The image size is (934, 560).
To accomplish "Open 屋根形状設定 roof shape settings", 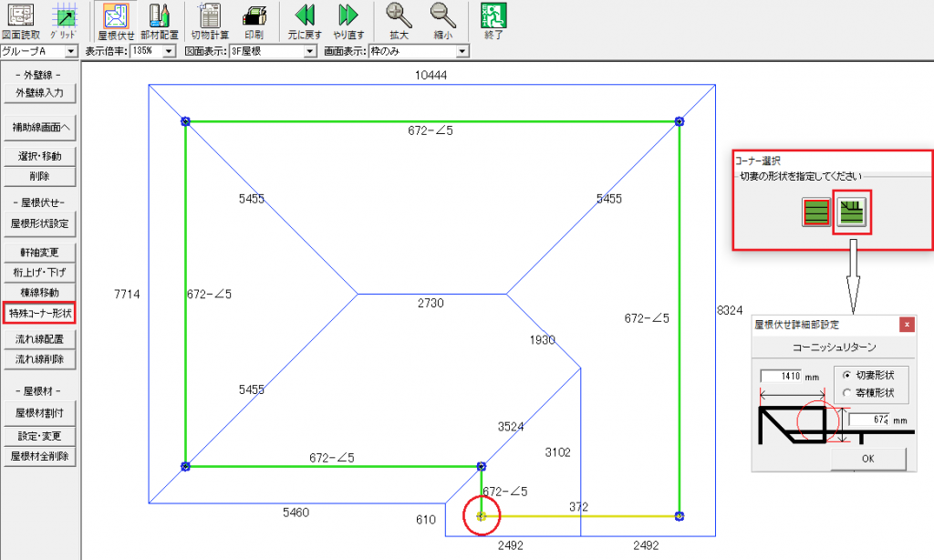I will [39, 224].
